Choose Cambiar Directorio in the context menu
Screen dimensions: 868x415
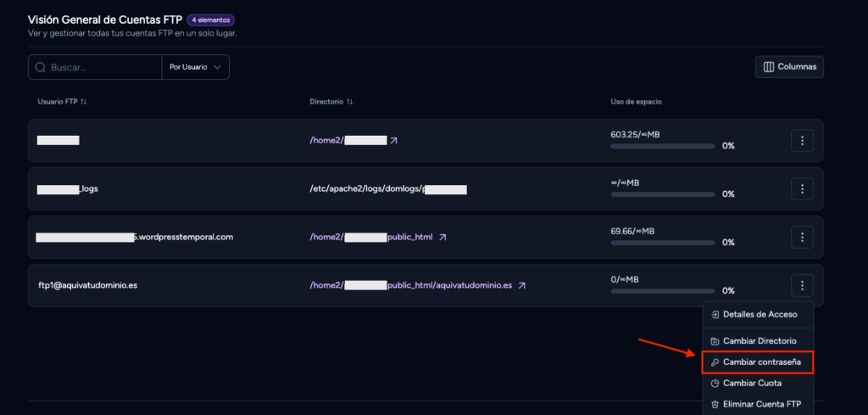point(754,341)
